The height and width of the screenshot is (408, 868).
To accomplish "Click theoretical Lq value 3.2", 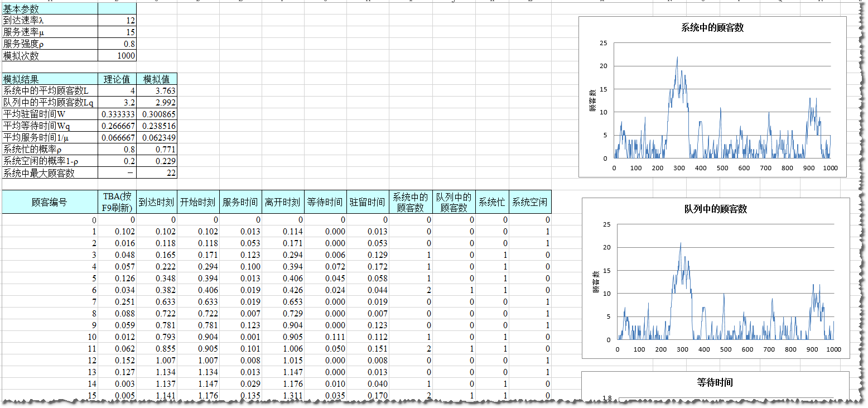I will point(117,103).
